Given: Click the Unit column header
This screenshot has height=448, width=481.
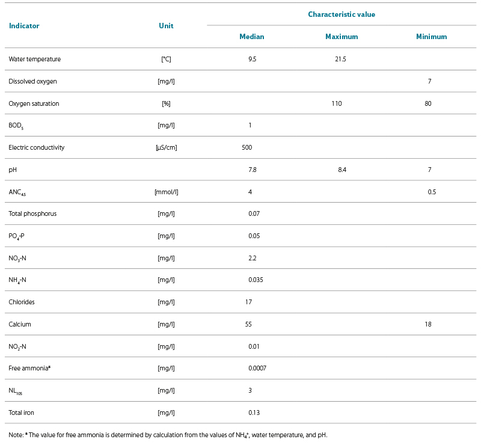Looking at the screenshot, I should pyautogui.click(x=166, y=26).
